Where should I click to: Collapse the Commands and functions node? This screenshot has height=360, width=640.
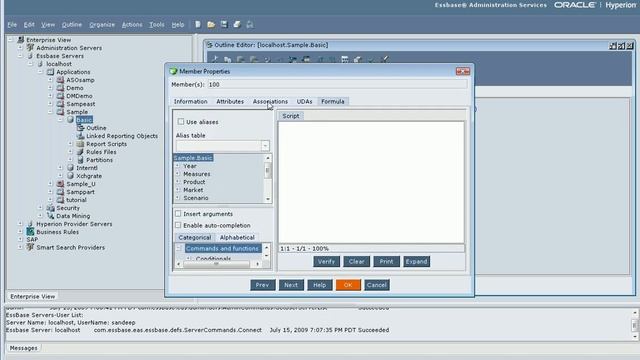(x=179, y=248)
